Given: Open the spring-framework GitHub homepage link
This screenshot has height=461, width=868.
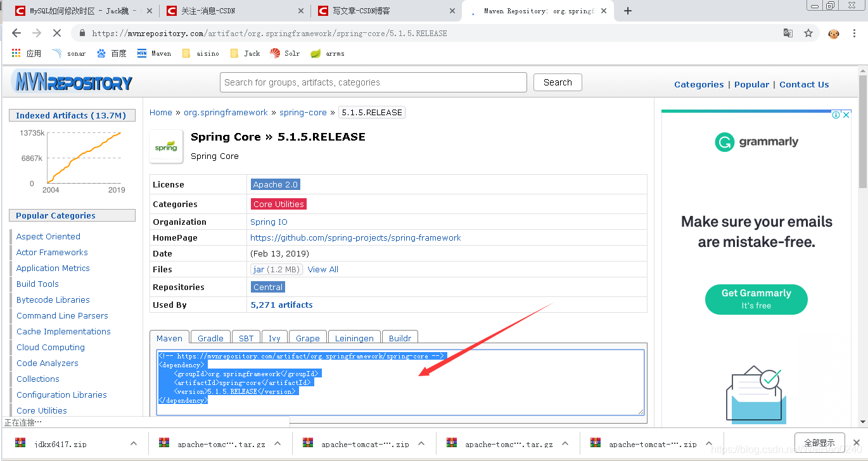Looking at the screenshot, I should [355, 237].
